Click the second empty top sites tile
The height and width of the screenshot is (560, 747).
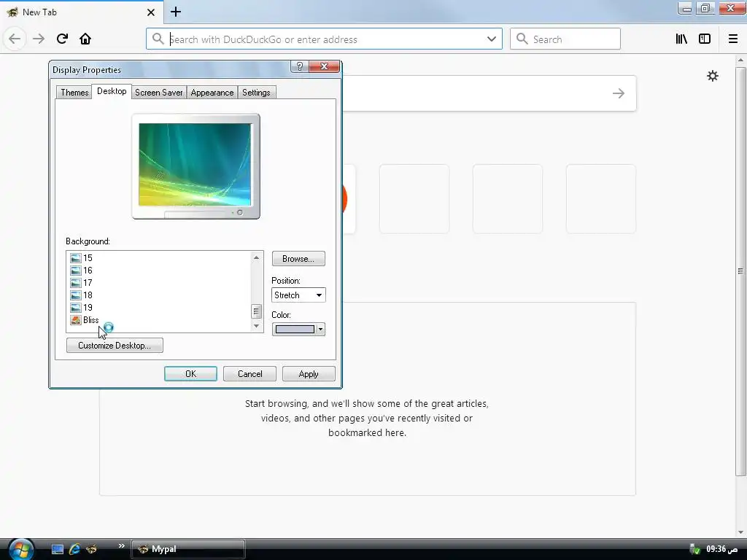(x=508, y=199)
